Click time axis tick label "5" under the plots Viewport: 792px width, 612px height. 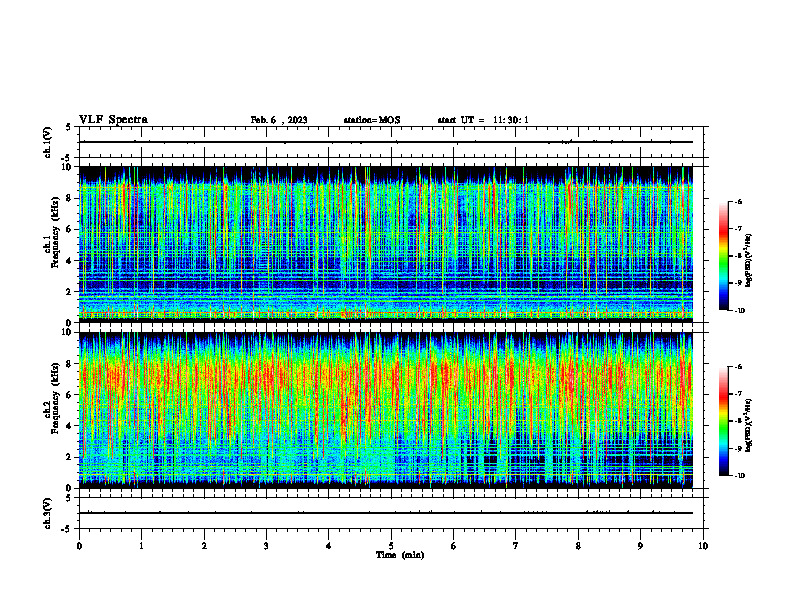(x=391, y=546)
